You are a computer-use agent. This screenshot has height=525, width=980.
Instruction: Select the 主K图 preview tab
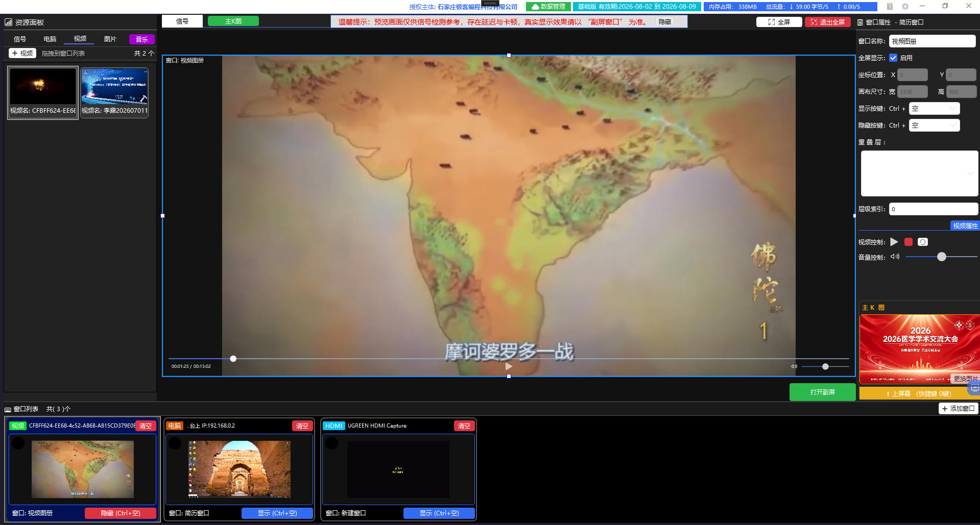pyautogui.click(x=233, y=21)
